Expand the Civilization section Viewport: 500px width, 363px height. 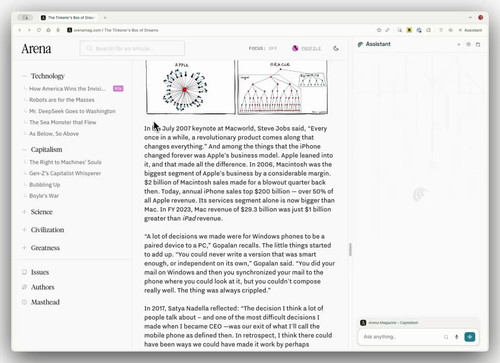pos(24,230)
